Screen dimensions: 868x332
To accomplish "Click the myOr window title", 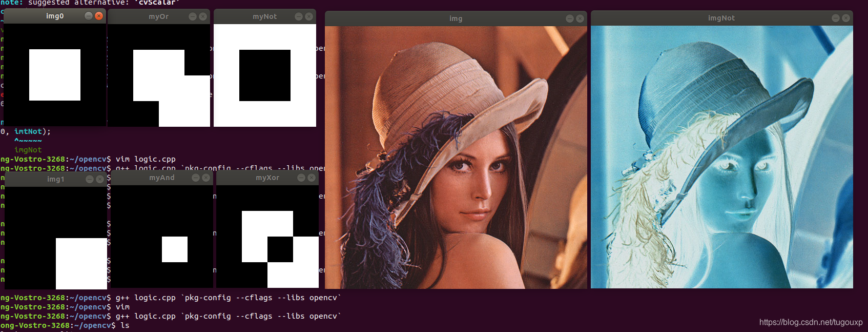I will (159, 16).
